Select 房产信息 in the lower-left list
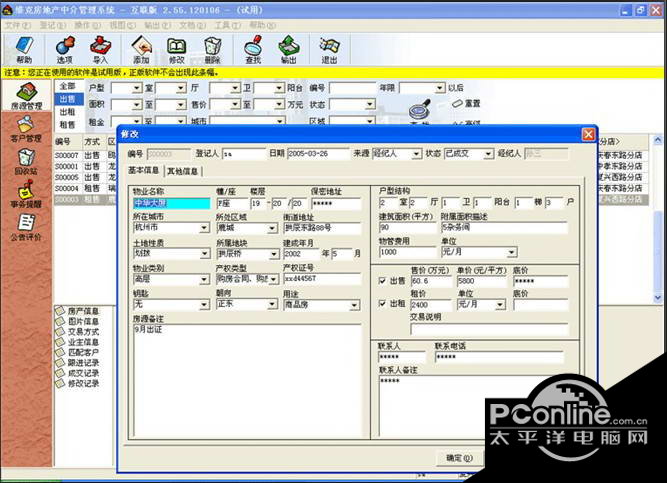Viewport: 667px width, 483px height. pos(78,311)
